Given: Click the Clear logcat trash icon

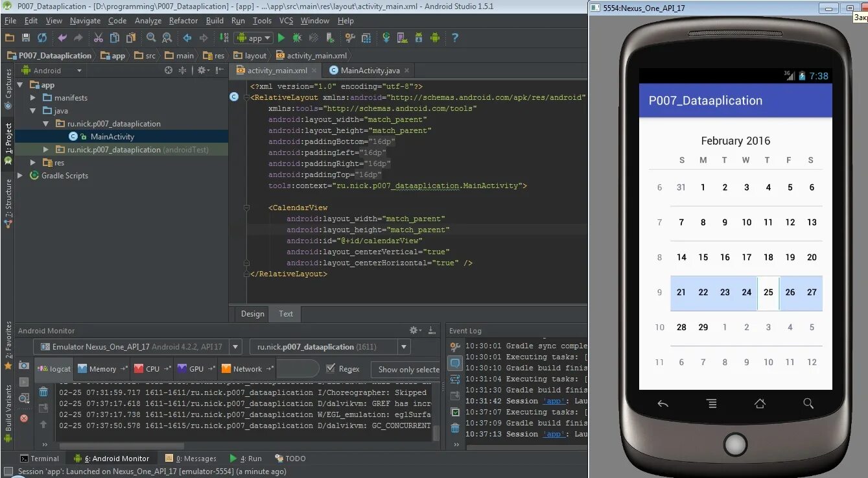Looking at the screenshot, I should tap(43, 392).
